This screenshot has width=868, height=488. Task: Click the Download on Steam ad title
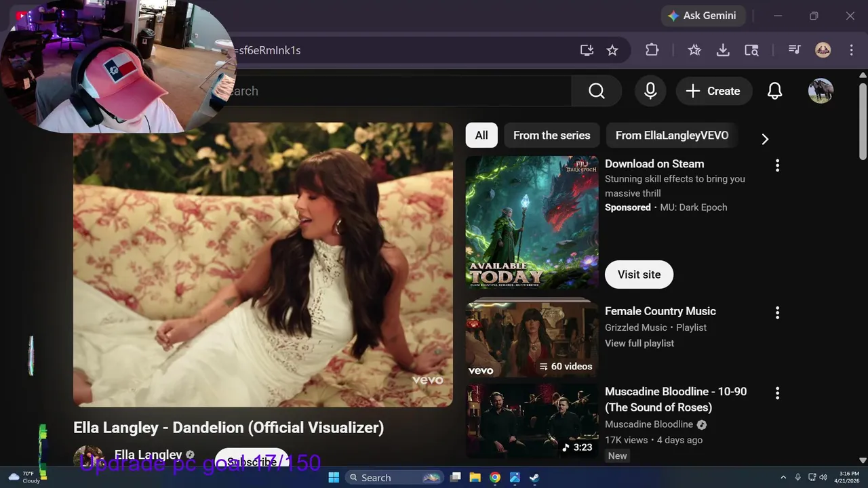coord(654,164)
